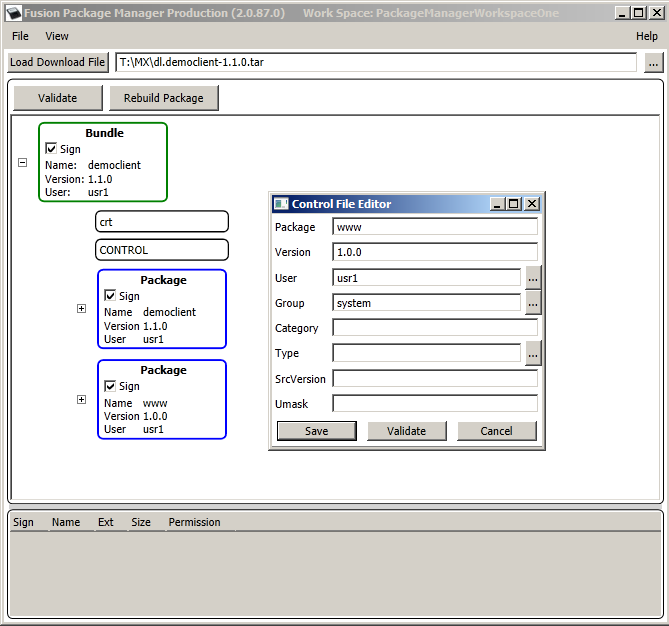
Task: Click the Ext column header
Action: [x=106, y=522]
